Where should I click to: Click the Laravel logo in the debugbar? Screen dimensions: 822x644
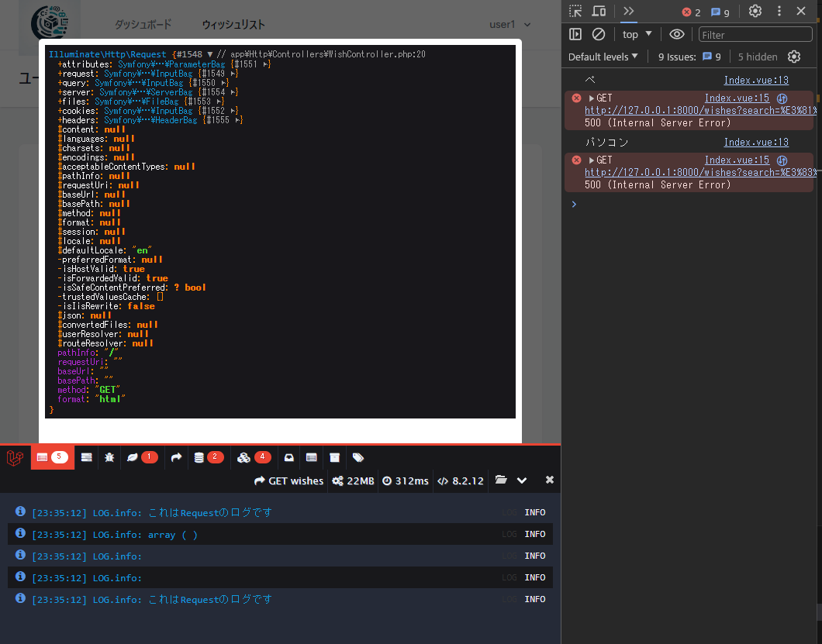16,458
